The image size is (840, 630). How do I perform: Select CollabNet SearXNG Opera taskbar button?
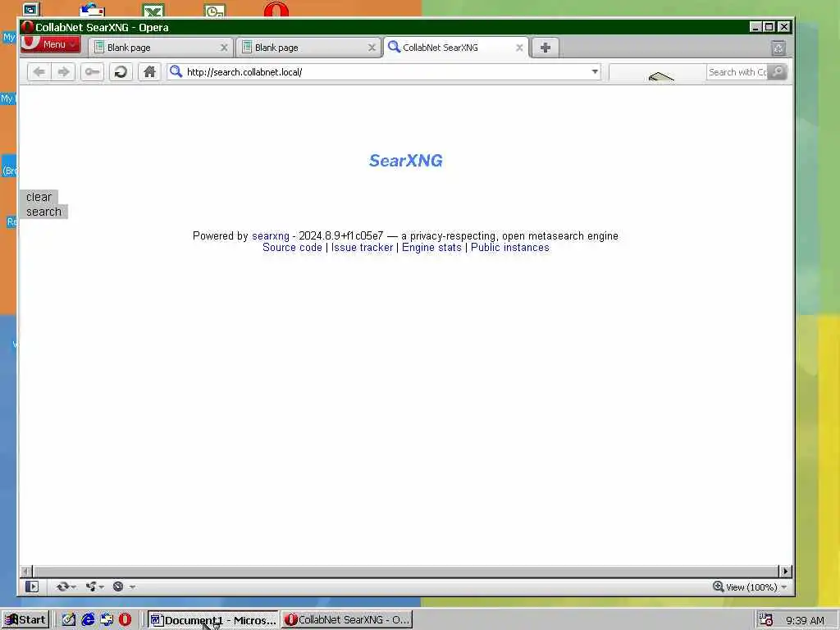(x=347, y=620)
